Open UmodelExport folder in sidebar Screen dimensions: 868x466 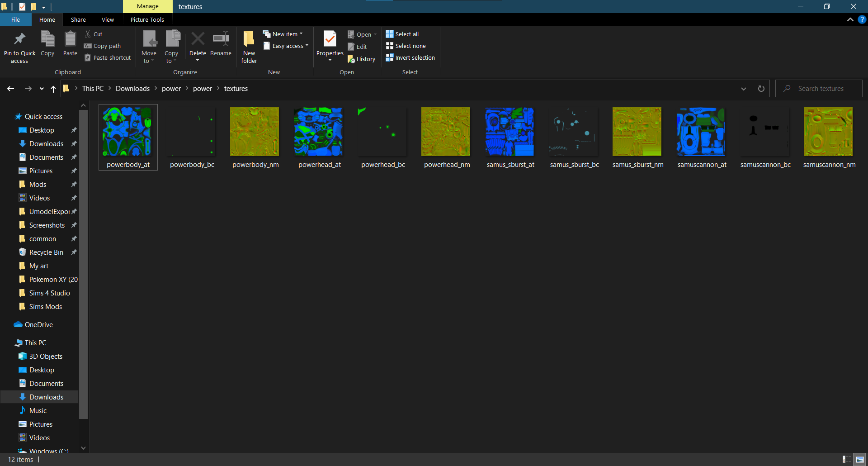click(49, 212)
